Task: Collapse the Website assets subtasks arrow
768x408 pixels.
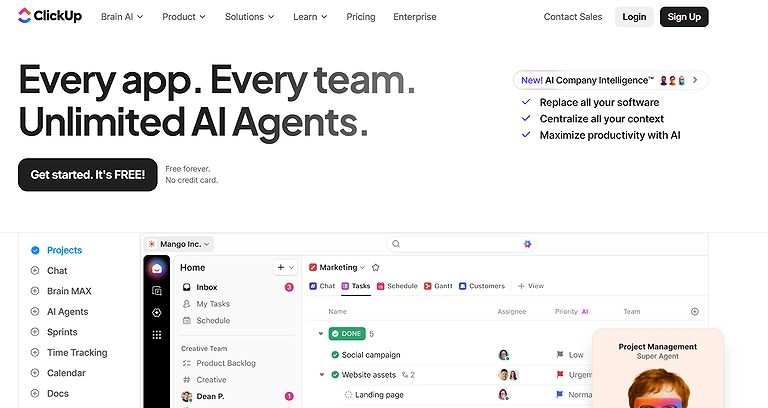Action: [322, 375]
